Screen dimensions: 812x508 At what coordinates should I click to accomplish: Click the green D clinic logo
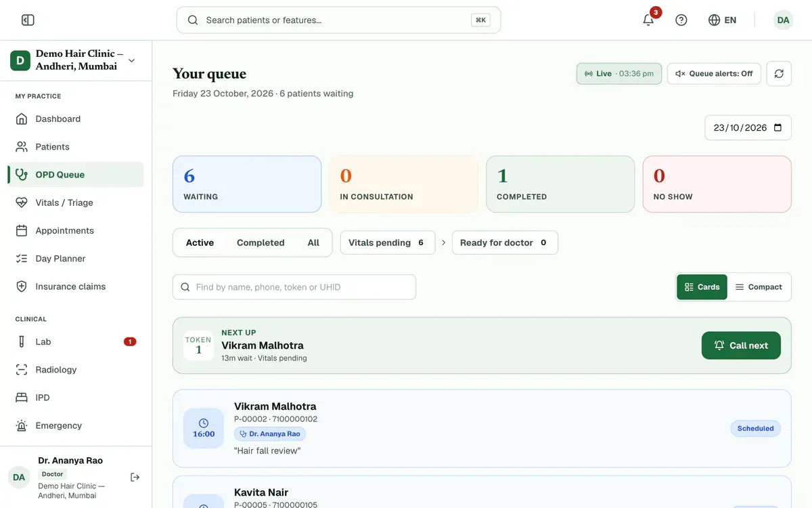coord(20,60)
